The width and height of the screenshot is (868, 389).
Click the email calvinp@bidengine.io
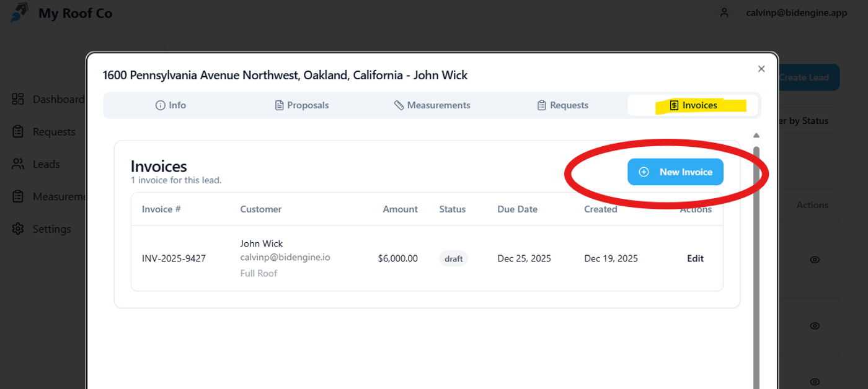point(285,257)
